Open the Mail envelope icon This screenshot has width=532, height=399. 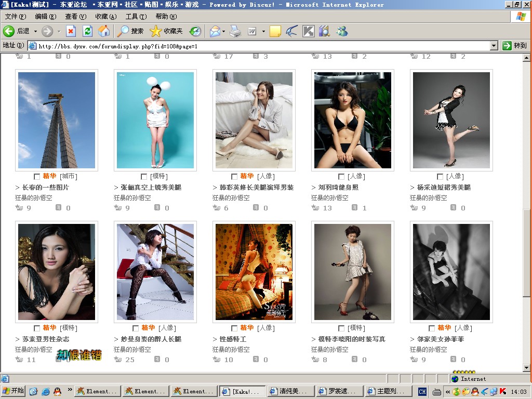pos(215,31)
